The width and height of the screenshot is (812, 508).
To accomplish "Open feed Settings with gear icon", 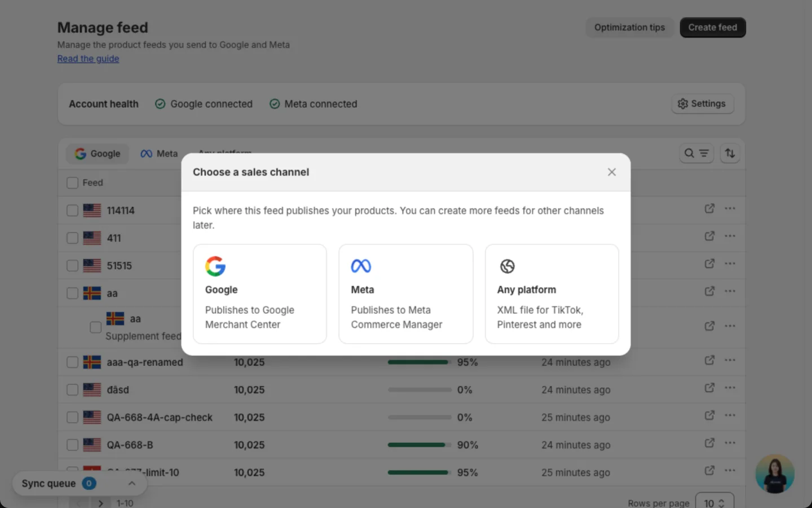I will coord(702,104).
